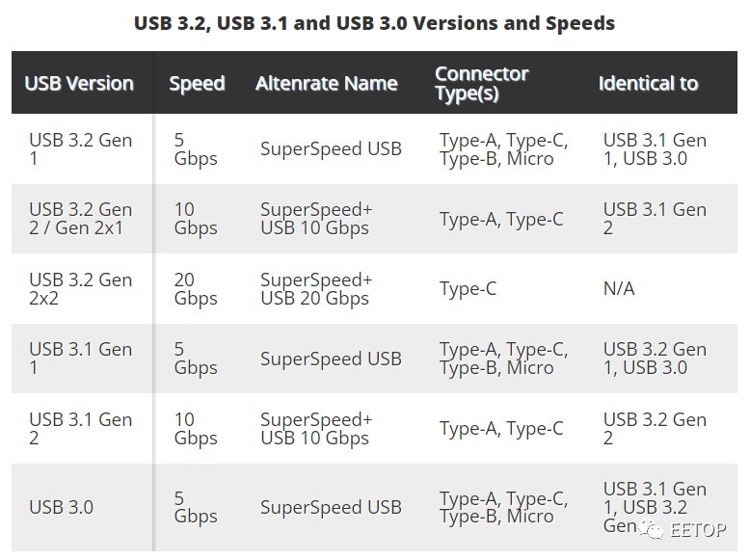Click the Altenrate Name column header
The image size is (750, 560).
327,83
